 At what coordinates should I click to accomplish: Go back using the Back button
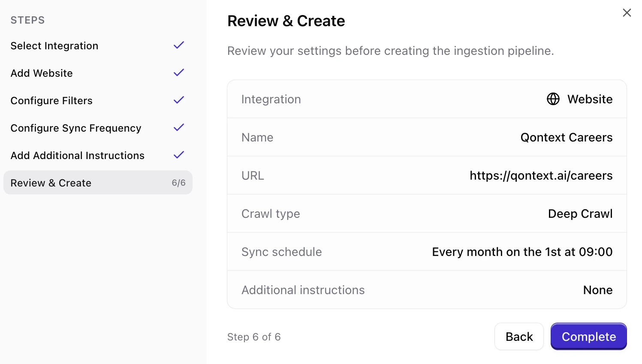[519, 337]
